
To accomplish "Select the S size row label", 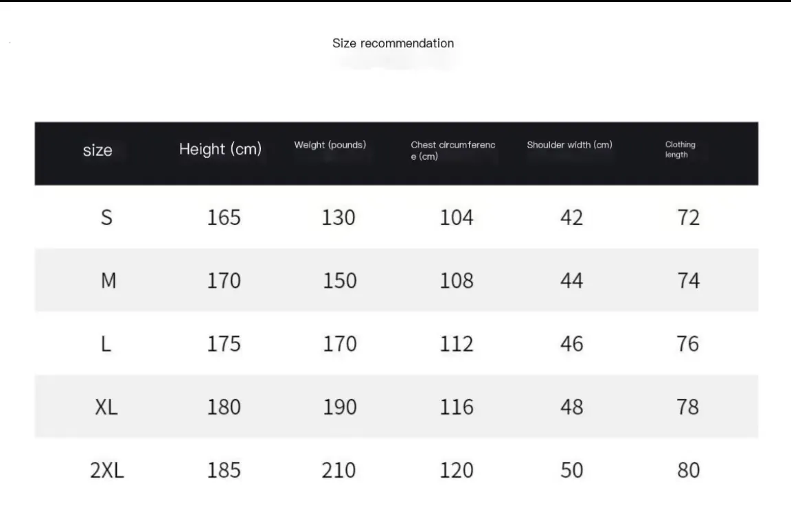I will [x=106, y=218].
